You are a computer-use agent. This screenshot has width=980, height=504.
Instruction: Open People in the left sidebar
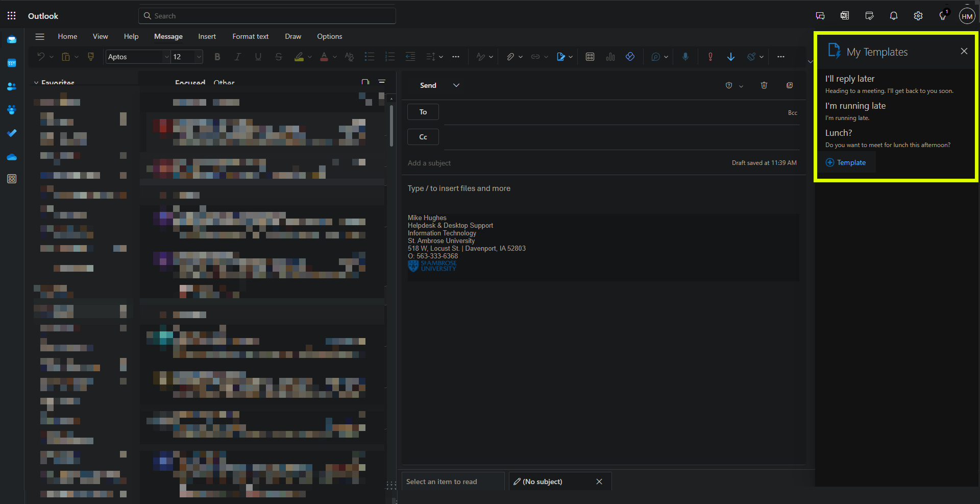point(12,86)
